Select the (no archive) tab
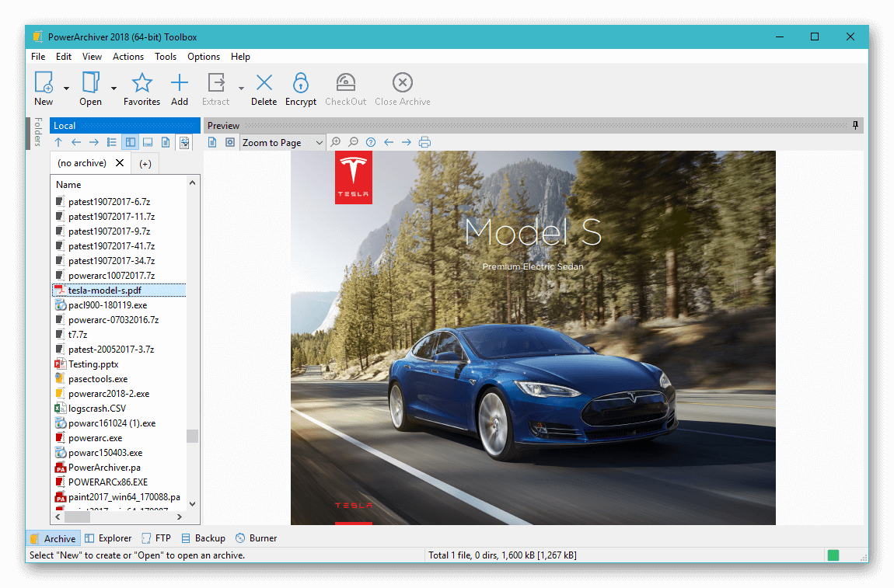Screen dimensions: 894x588 tap(82, 163)
